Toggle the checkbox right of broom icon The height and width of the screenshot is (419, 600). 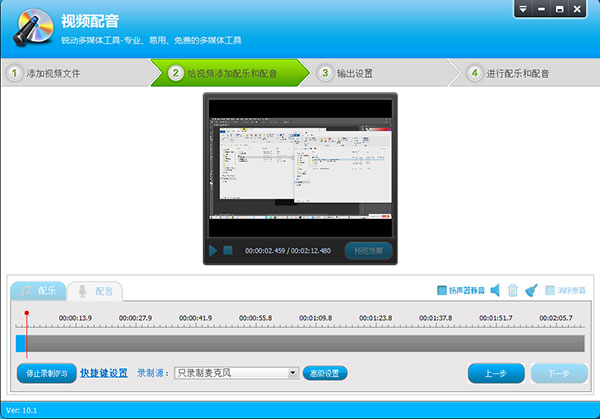[550, 290]
